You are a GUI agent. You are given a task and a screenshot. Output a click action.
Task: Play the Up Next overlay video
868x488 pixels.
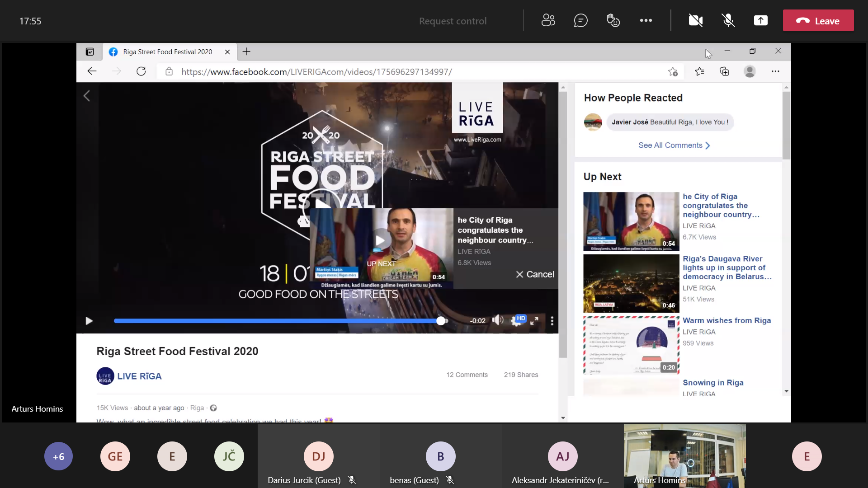pyautogui.click(x=380, y=240)
